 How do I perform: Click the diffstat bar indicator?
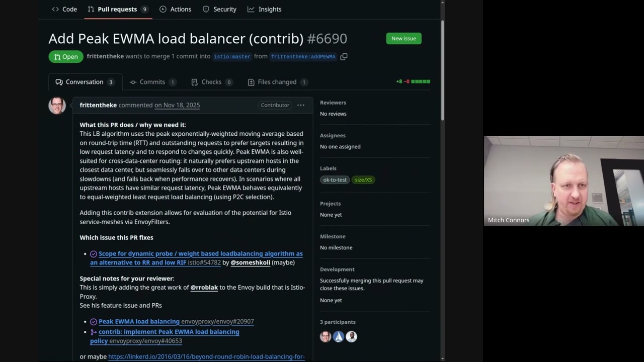[x=421, y=81]
